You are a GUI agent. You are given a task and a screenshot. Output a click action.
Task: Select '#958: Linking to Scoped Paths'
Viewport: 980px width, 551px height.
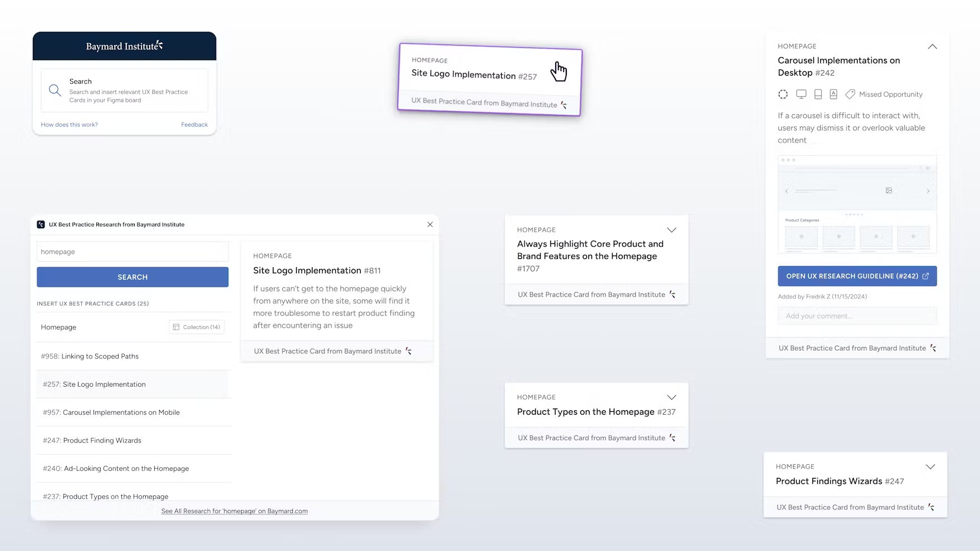point(134,356)
